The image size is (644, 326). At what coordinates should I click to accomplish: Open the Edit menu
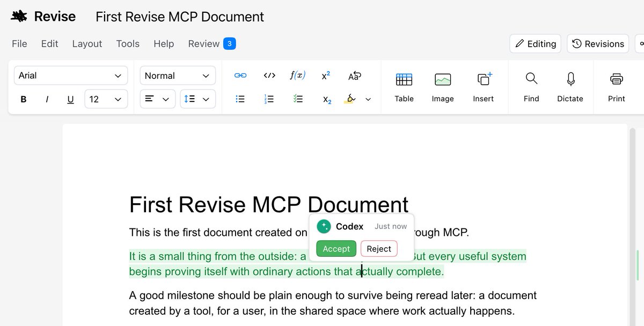49,44
